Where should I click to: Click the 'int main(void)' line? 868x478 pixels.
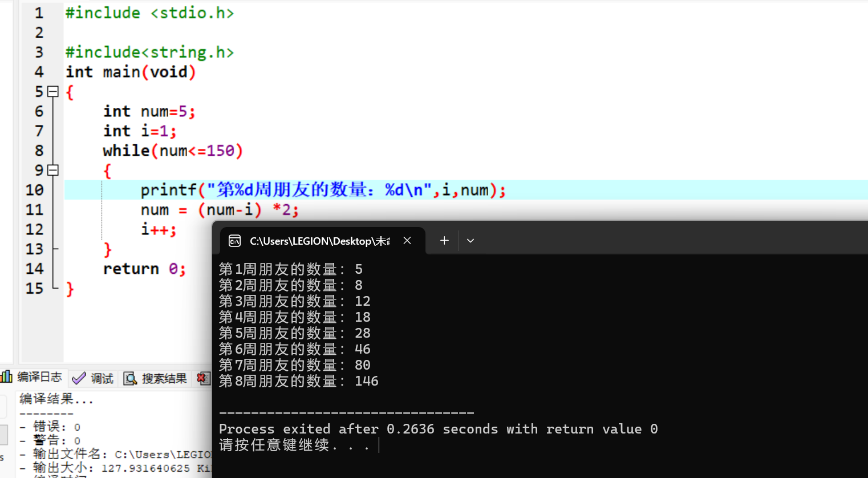pyautogui.click(x=131, y=72)
